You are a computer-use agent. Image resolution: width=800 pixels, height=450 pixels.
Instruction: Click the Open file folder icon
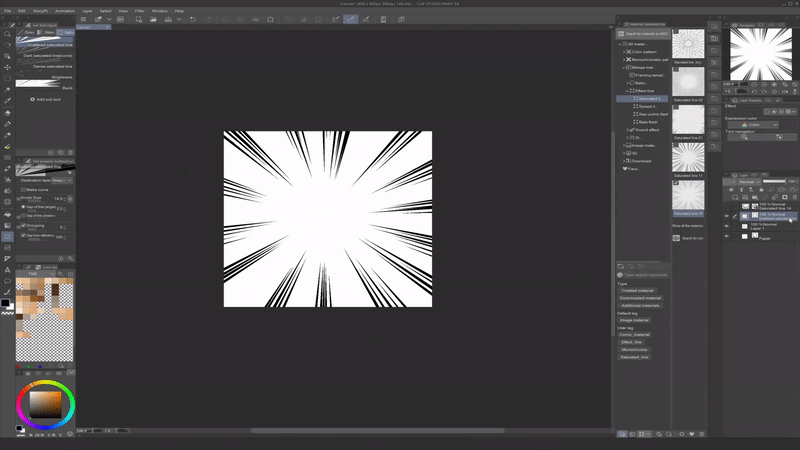[153, 19]
